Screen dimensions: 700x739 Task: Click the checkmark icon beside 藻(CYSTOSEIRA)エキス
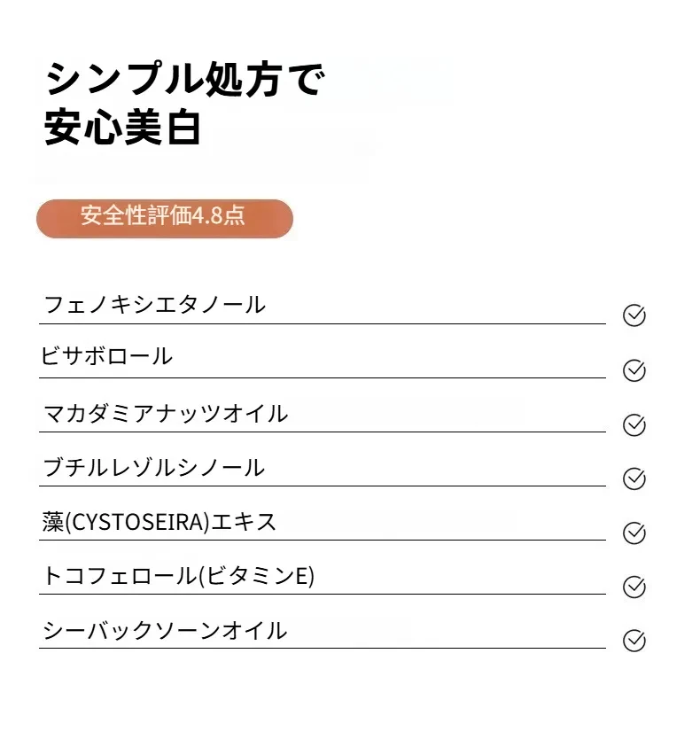pos(634,533)
